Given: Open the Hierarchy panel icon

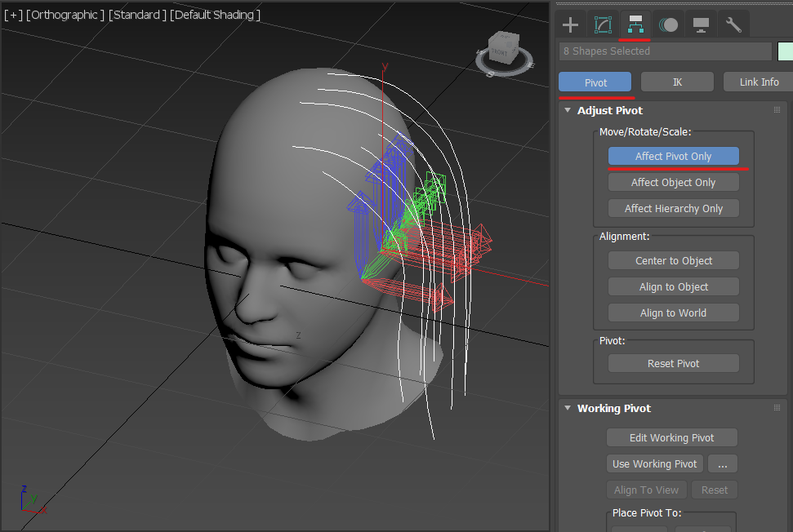Looking at the screenshot, I should pos(635,24).
